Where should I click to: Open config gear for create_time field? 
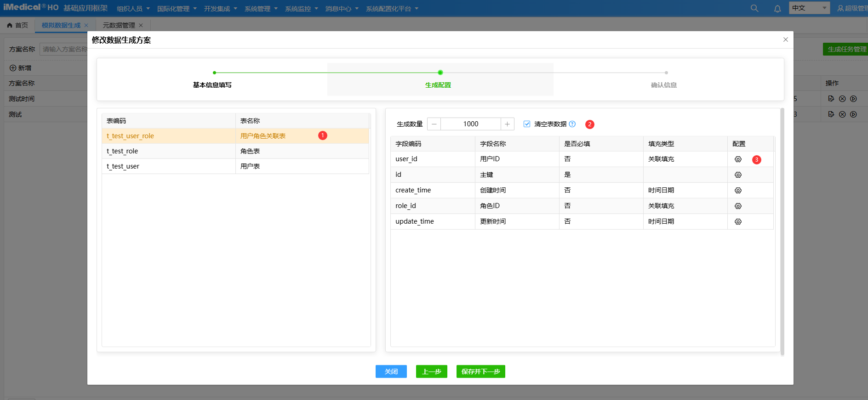[738, 191]
